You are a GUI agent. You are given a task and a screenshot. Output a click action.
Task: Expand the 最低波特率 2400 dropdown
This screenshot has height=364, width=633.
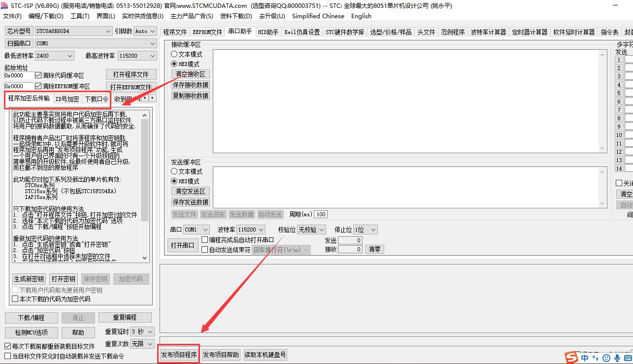[x=54, y=56]
